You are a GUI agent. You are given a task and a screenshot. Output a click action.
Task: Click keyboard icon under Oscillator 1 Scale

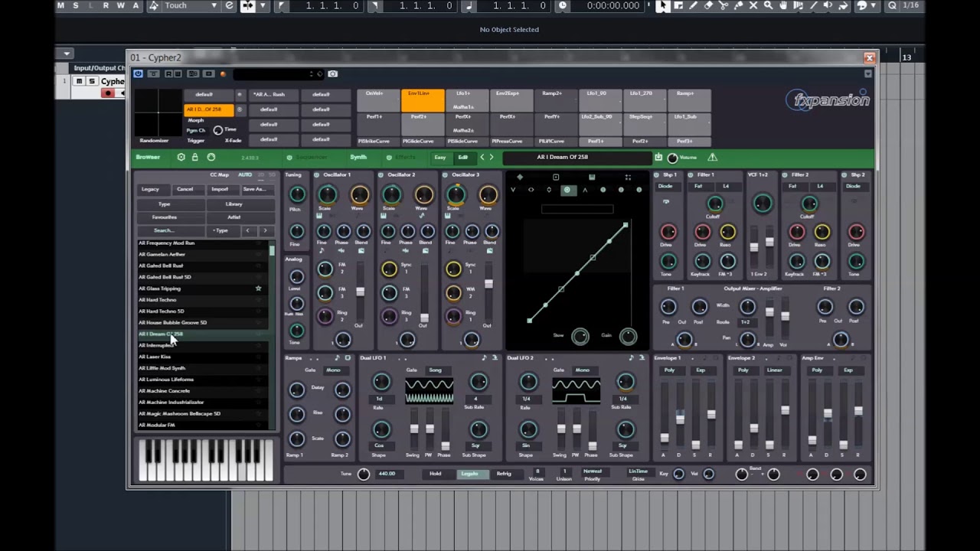coord(319,216)
